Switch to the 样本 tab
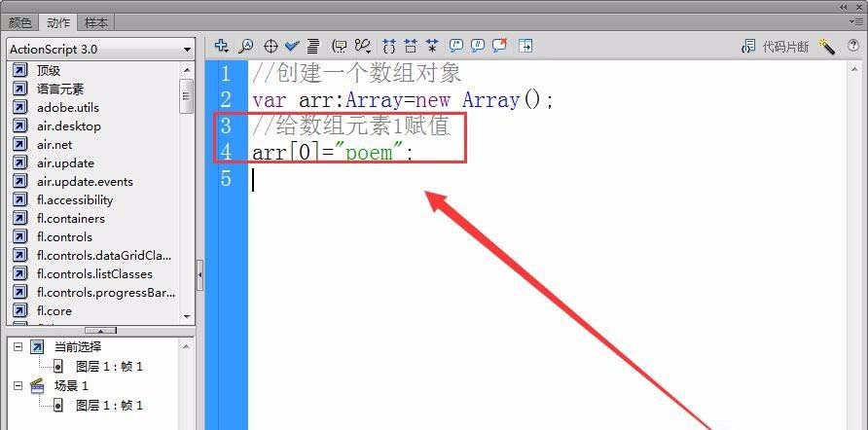 point(96,22)
